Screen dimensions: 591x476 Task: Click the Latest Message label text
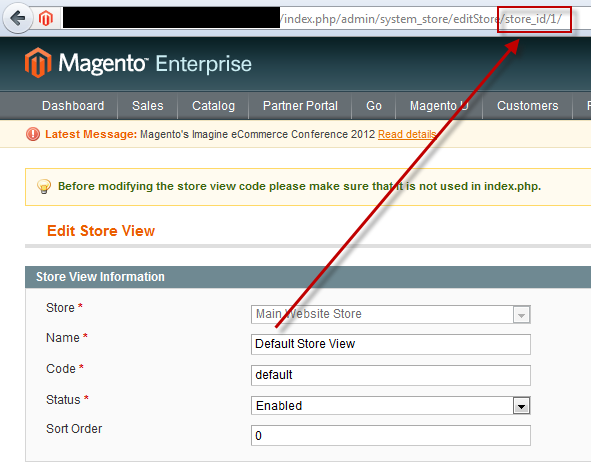point(91,134)
